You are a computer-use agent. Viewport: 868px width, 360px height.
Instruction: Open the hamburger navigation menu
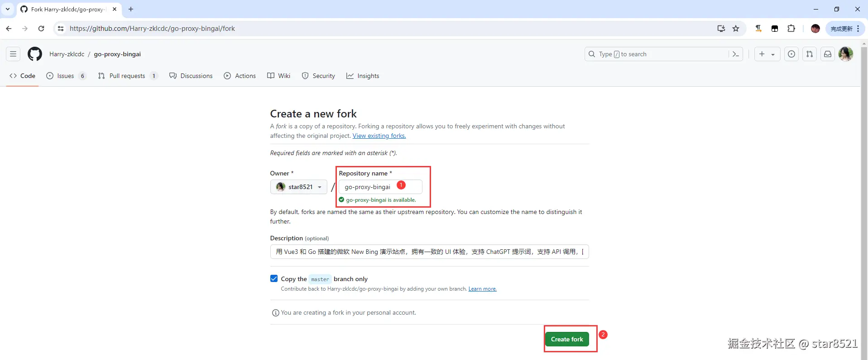(x=13, y=54)
